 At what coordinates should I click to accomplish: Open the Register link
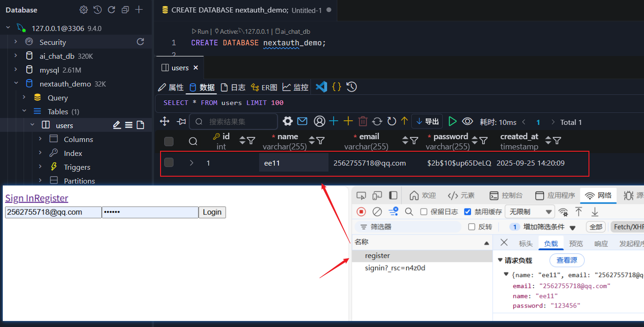(x=51, y=198)
